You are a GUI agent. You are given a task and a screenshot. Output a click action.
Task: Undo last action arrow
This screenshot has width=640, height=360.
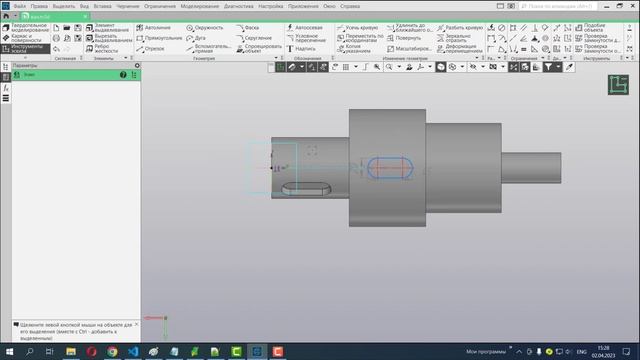pos(56,49)
